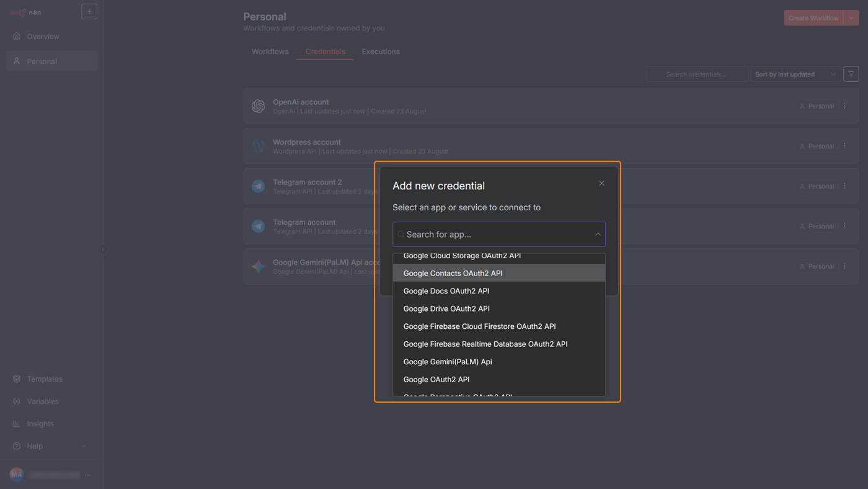Choose Google Gemini(PaLM) Api option
The image size is (868, 489).
(447, 362)
